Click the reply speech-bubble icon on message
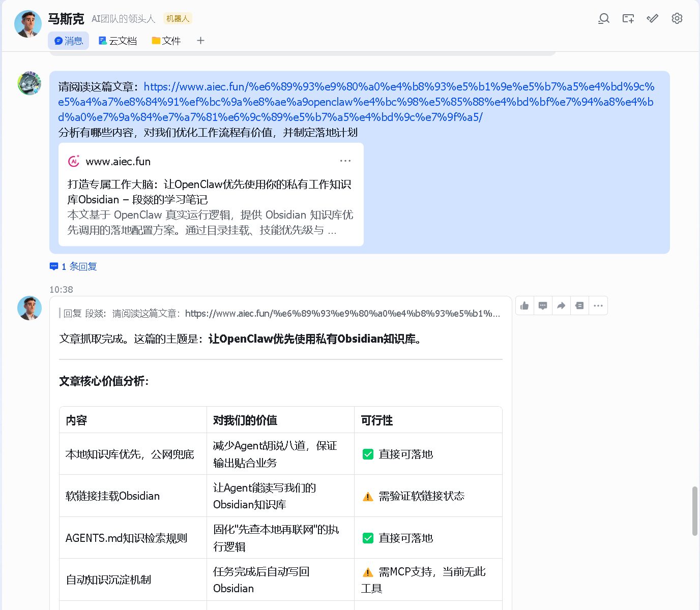The width and height of the screenshot is (700, 610). (543, 306)
